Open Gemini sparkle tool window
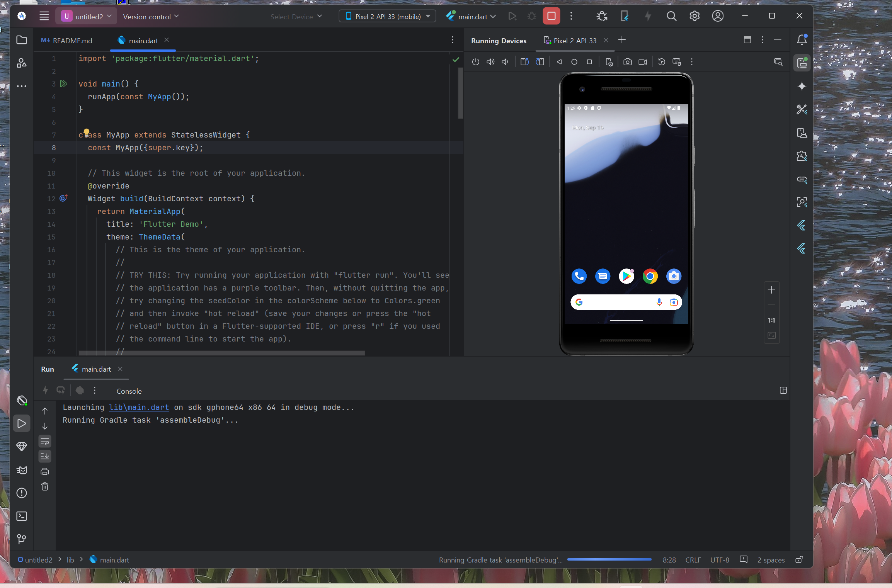 802,86
